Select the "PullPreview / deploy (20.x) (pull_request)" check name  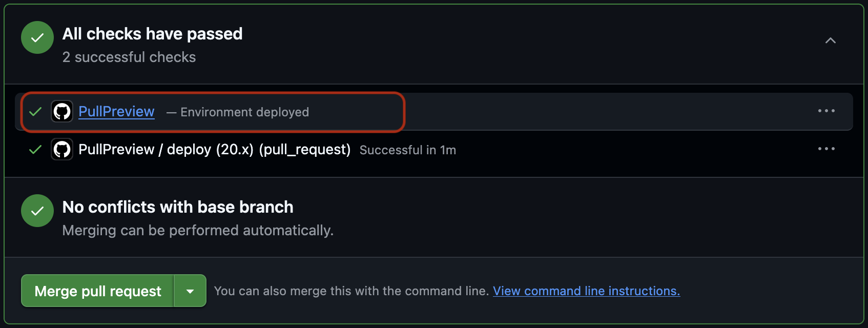point(214,150)
